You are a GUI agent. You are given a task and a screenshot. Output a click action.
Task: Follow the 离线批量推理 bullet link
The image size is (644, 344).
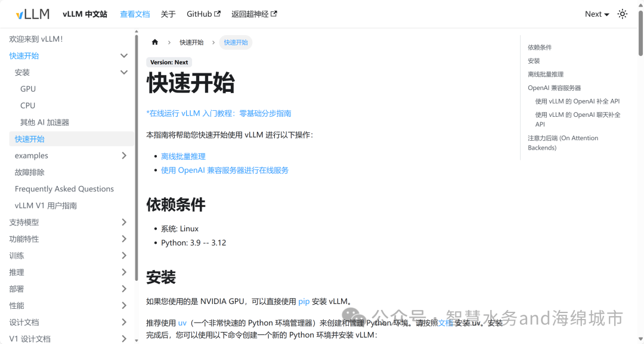coord(183,156)
